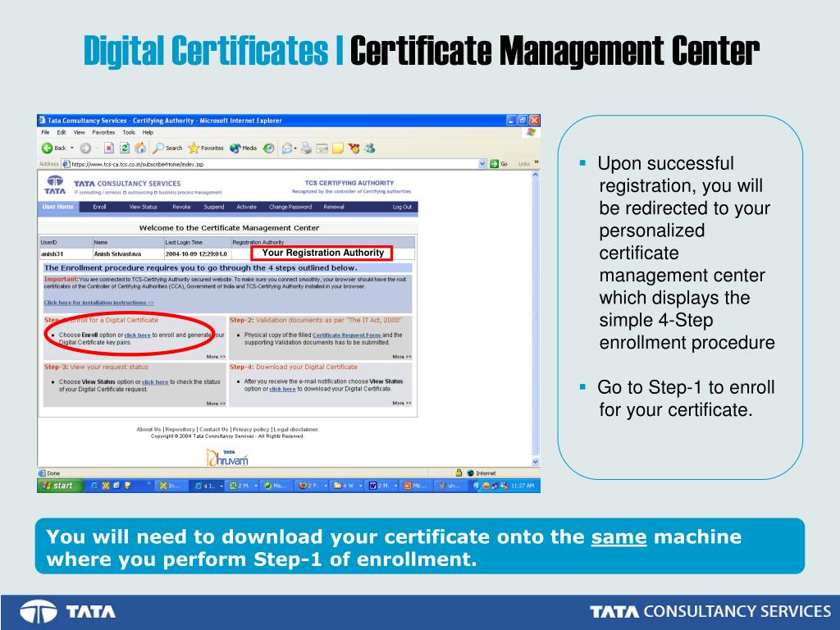The height and width of the screenshot is (630, 840).
Task: Click the Edit page icon next to Print
Action: coord(322,148)
